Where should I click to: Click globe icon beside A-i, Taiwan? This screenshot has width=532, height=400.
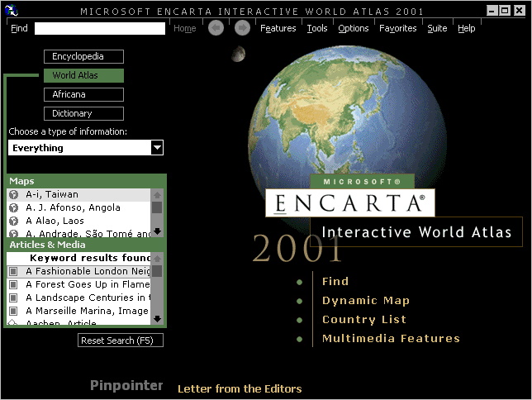[x=14, y=195]
